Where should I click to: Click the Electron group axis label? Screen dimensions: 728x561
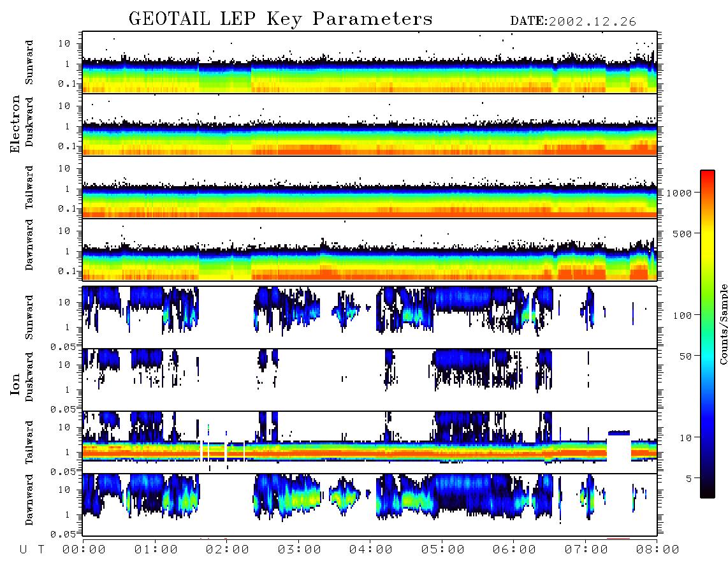click(x=15, y=124)
